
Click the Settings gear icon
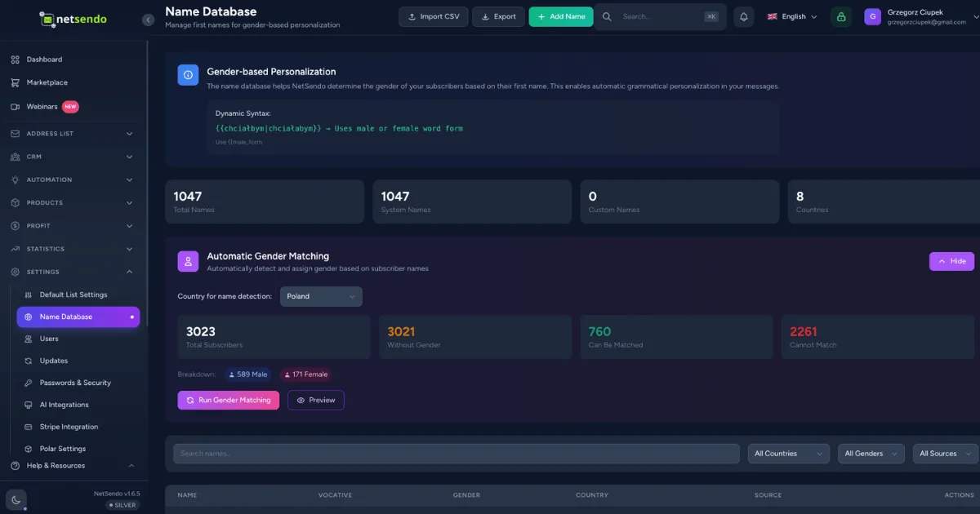point(16,272)
